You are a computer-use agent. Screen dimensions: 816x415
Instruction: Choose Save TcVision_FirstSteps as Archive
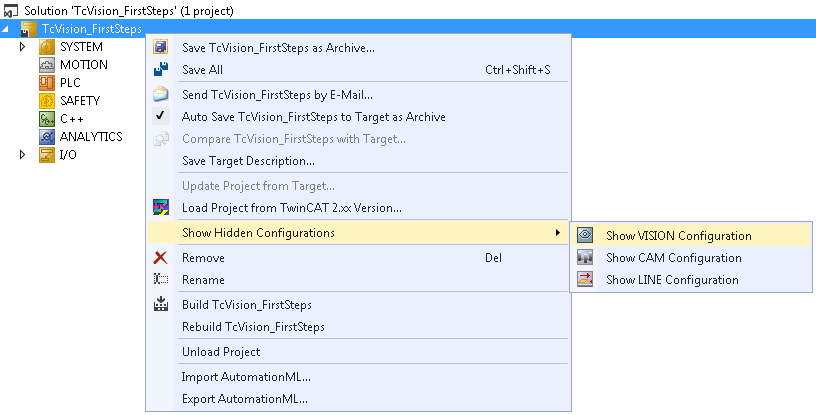click(358, 48)
